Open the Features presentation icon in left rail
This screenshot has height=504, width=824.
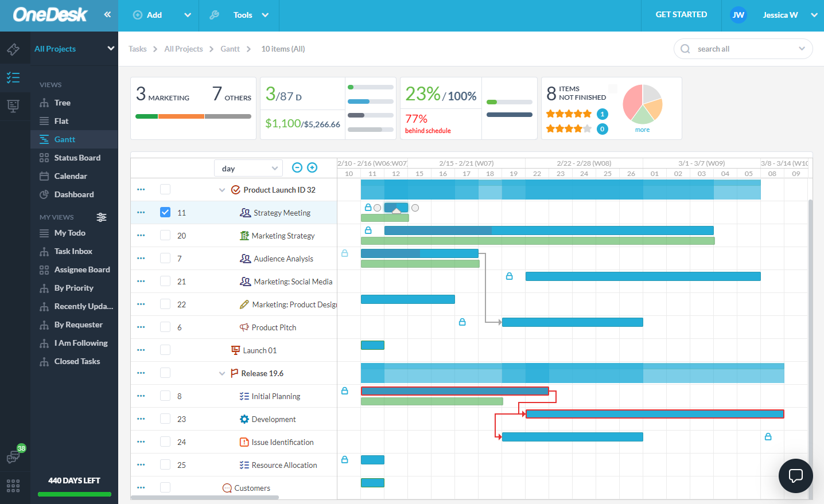[13, 106]
